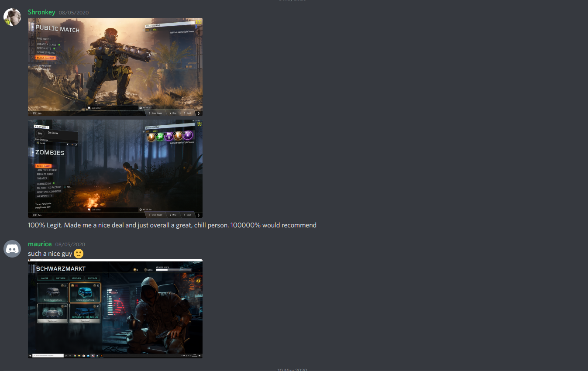
Task: Click Shronkey's profile avatar
Action: pyautogui.click(x=12, y=17)
